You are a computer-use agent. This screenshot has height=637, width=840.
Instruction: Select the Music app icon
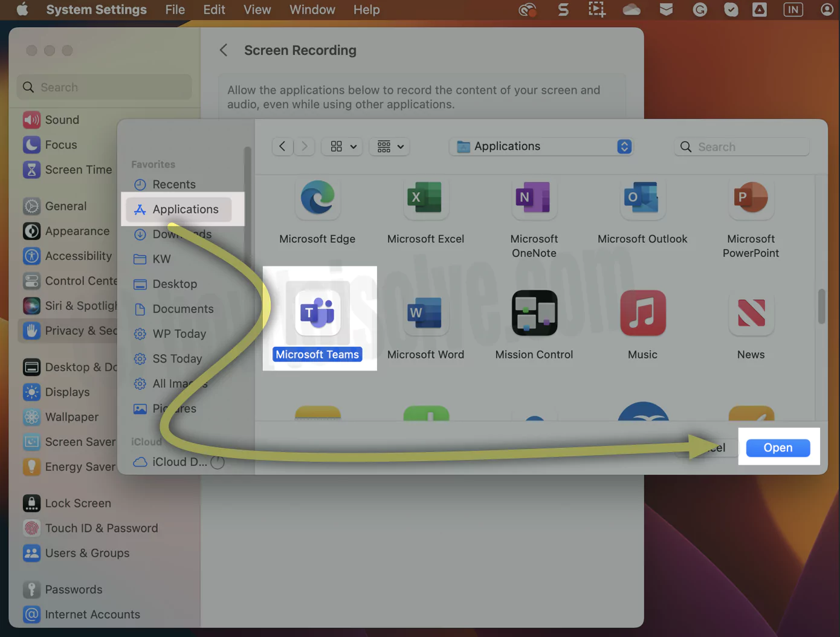(642, 312)
